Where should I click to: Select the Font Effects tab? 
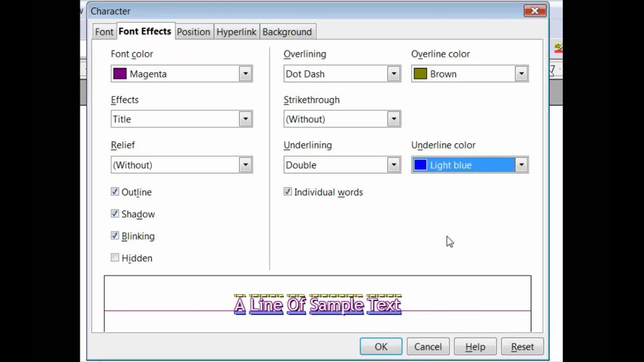point(145,31)
